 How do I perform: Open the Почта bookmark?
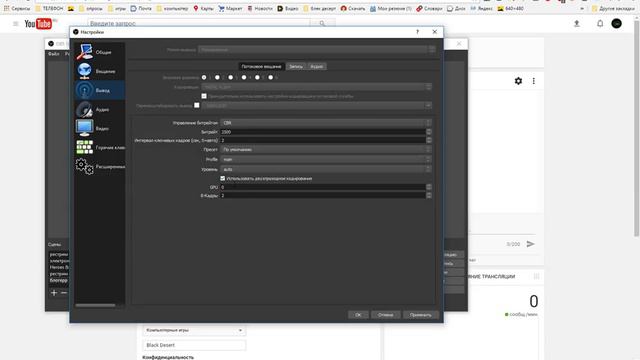click(x=141, y=8)
